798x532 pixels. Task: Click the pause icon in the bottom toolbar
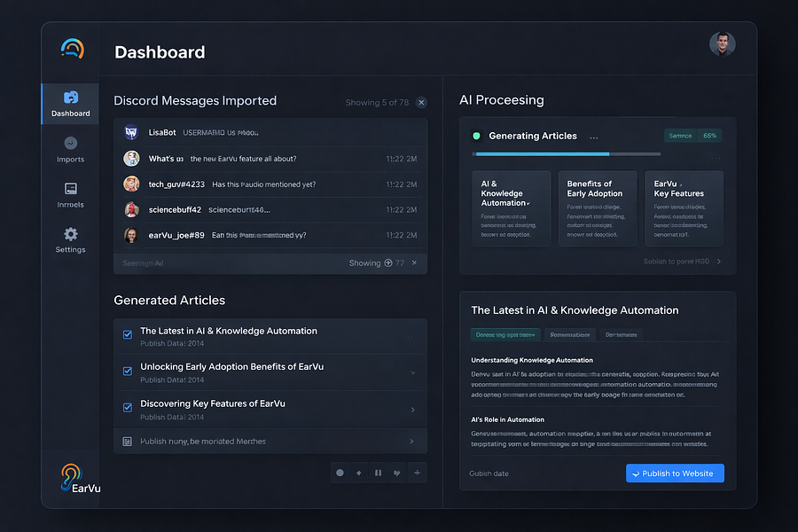pyautogui.click(x=378, y=473)
